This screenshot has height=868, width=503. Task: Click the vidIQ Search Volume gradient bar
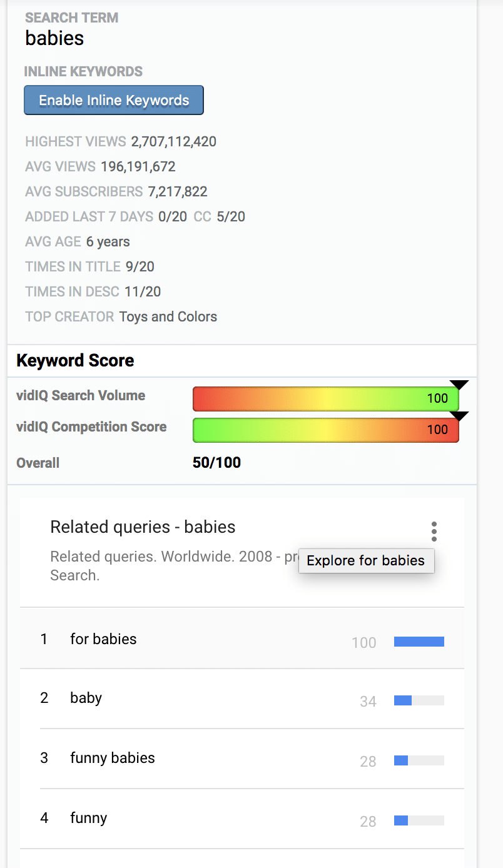pyautogui.click(x=326, y=398)
